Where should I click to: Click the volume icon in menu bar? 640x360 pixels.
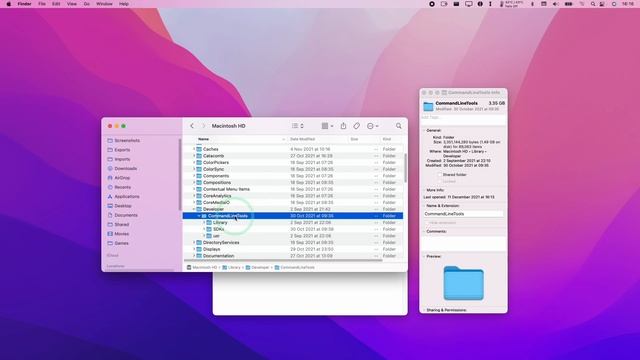coord(556,4)
